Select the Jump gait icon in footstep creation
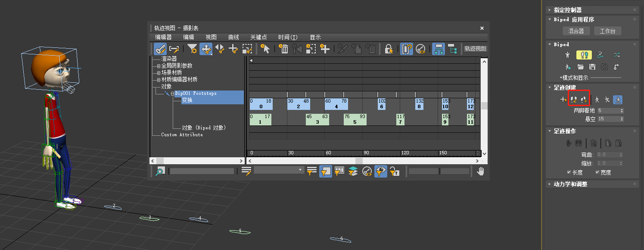Image resolution: width=644 pixels, height=250 pixels. [617, 100]
